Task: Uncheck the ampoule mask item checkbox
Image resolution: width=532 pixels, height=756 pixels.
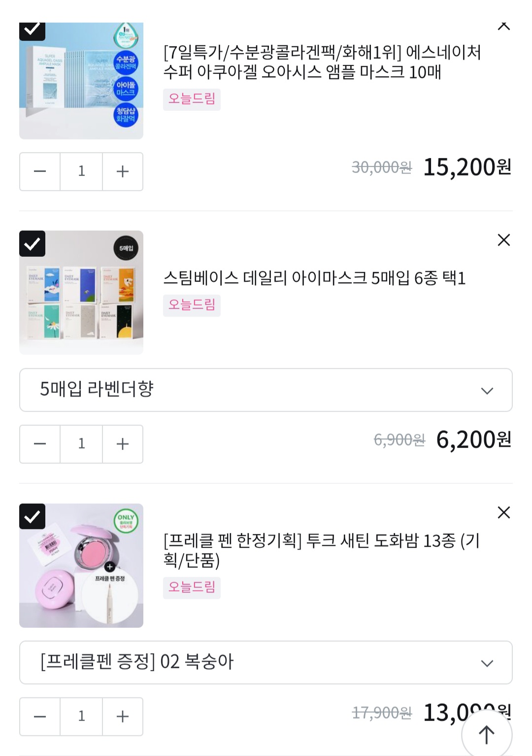Action: click(x=32, y=30)
